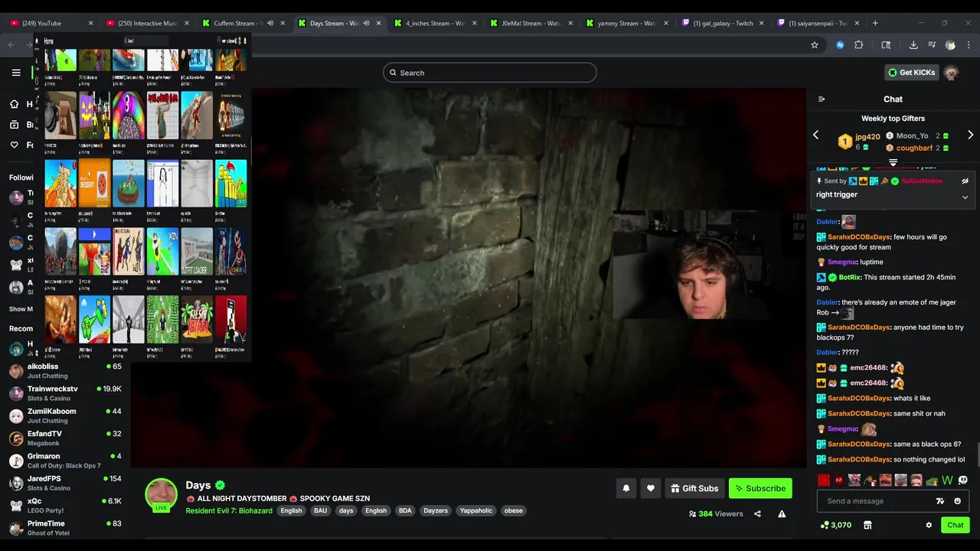Screen dimensions: 980x551
Task: Click rainbow snake game thumbnail in overlay
Action: pos(129,116)
